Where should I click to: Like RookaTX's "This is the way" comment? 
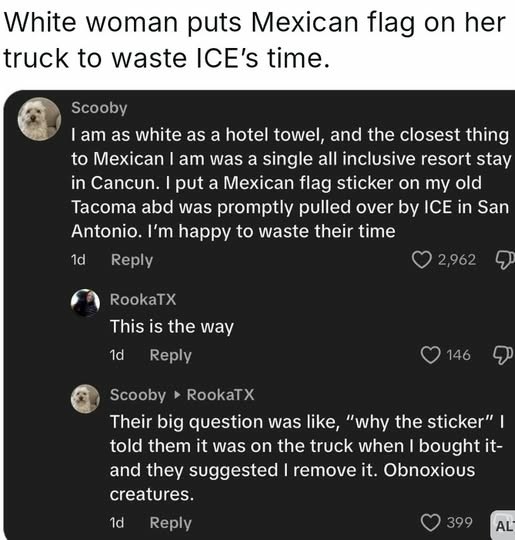click(x=431, y=355)
